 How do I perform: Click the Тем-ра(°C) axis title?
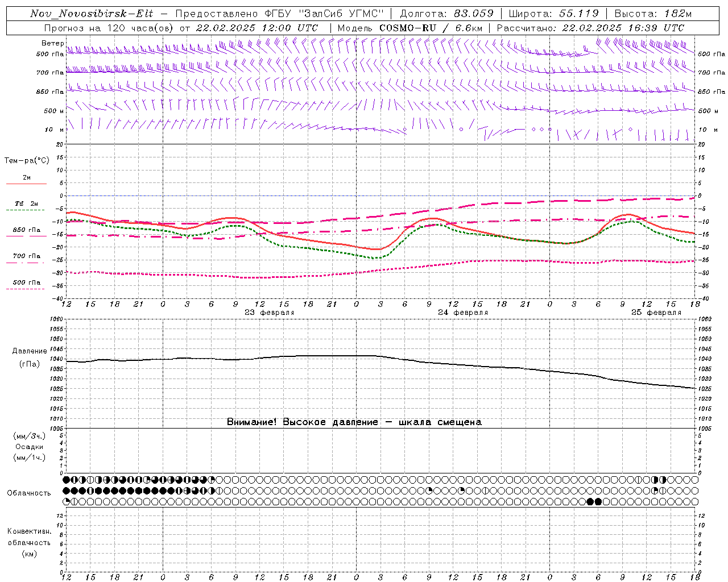(27, 161)
